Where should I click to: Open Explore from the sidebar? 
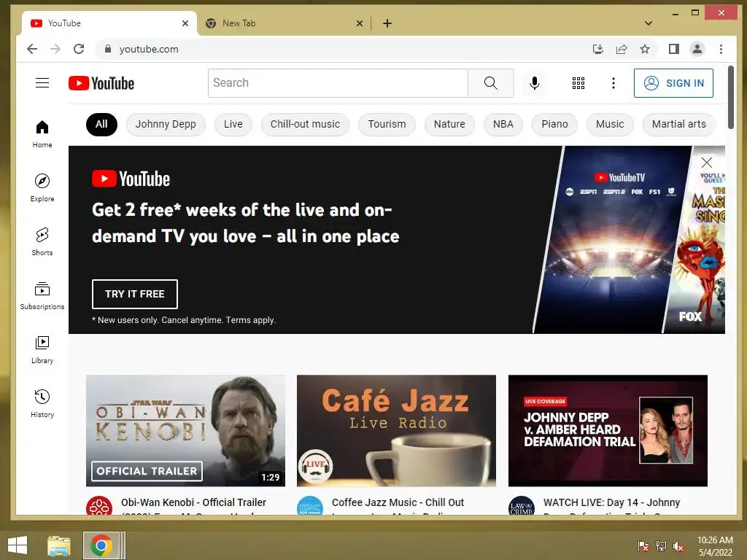[42, 187]
